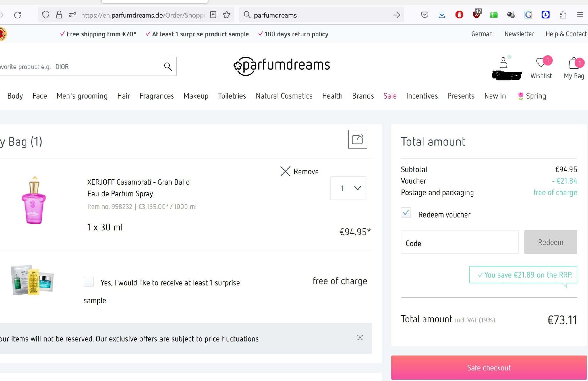Click the Safe checkout button
Image resolution: width=588 pixels, height=381 pixels.
pos(489,368)
